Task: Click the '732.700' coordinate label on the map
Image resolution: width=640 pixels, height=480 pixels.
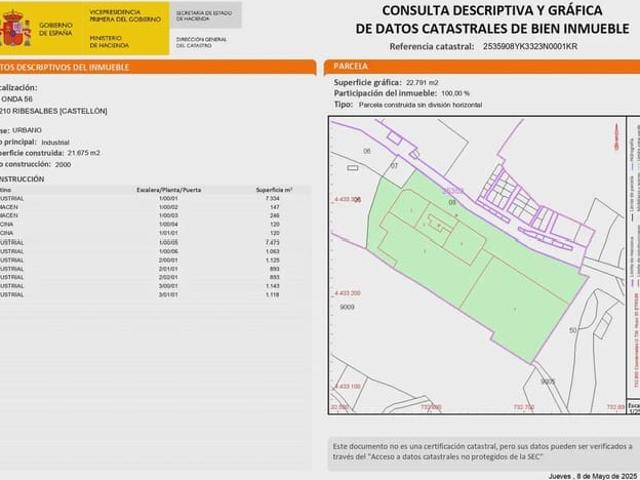Action: point(524,407)
